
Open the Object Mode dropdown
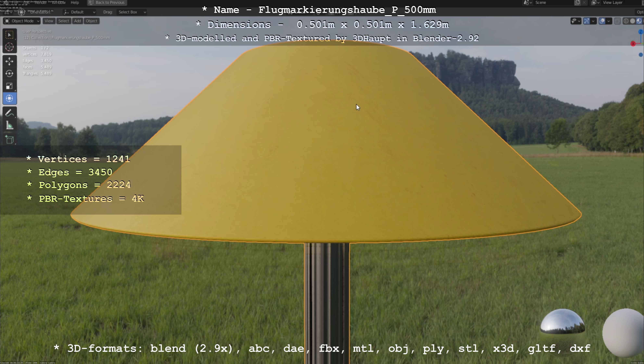tap(22, 21)
